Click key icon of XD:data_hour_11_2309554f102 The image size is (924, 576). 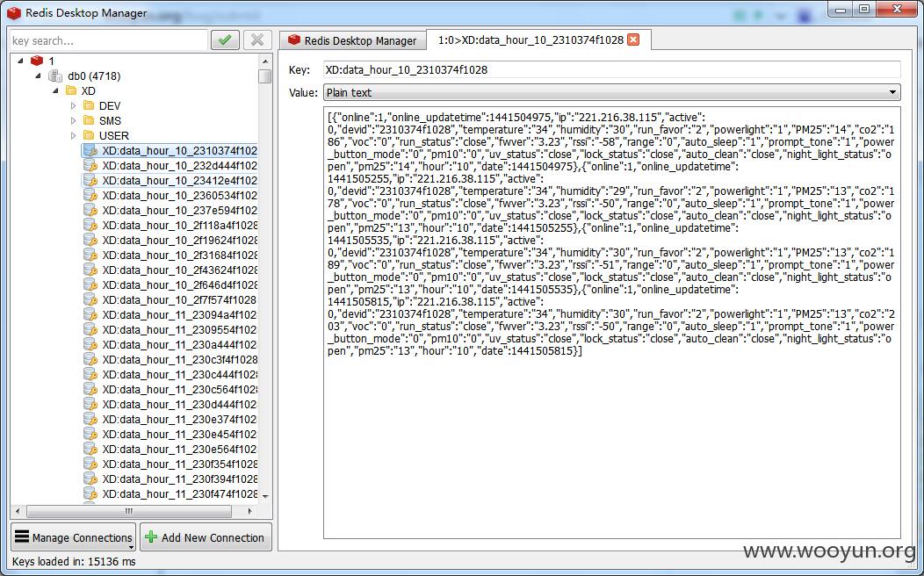(x=90, y=330)
